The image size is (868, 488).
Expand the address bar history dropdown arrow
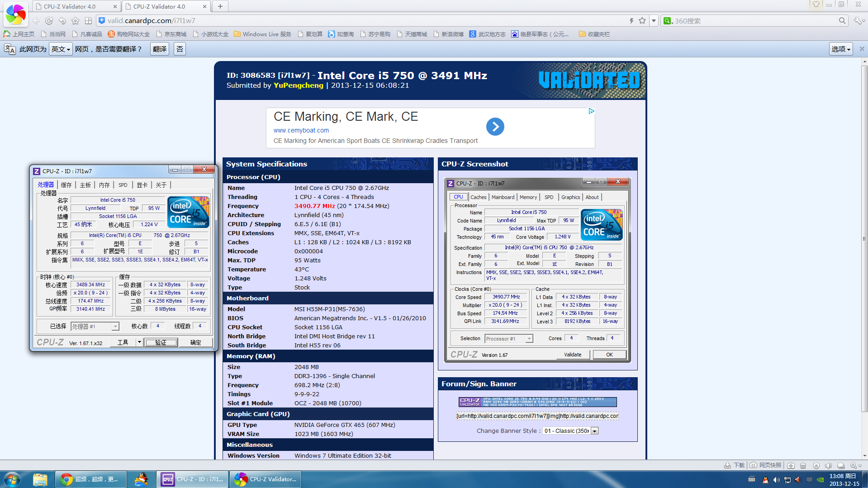pos(654,21)
